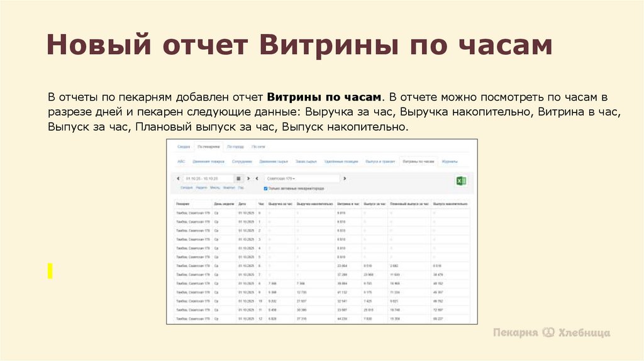
Task: Switch to the По городу tab
Action: pyautogui.click(x=235, y=147)
